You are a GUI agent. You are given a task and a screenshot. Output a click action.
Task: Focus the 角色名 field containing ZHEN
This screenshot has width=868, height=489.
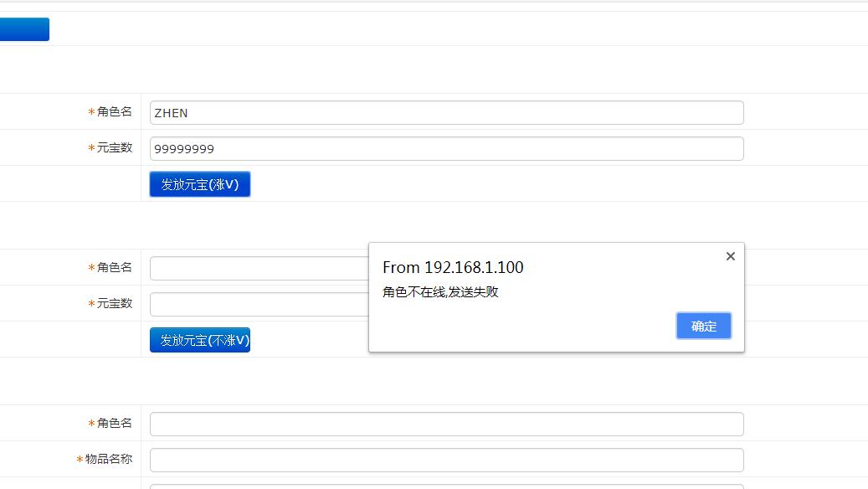point(446,112)
